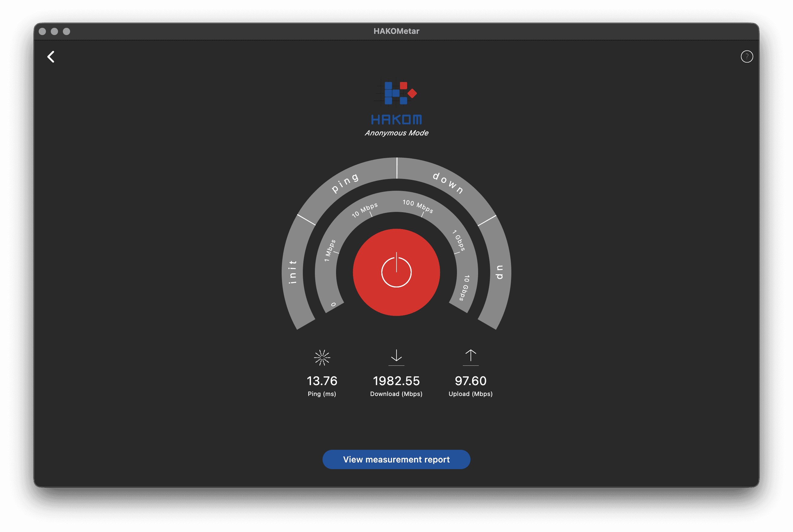
Task: Click the 100 Mbps scale marker
Action: (418, 206)
